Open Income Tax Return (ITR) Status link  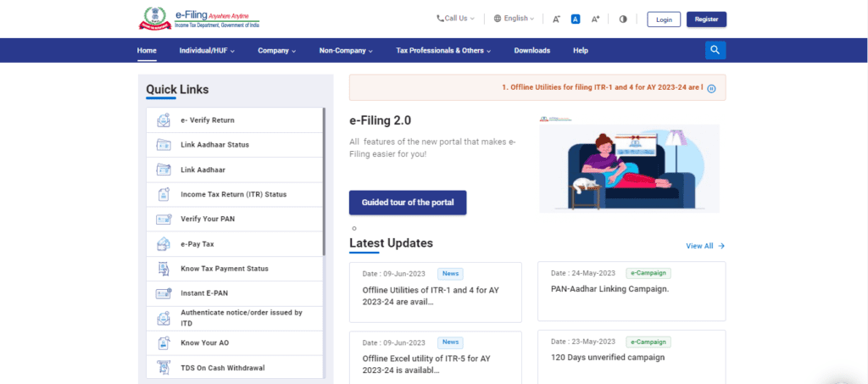click(236, 194)
